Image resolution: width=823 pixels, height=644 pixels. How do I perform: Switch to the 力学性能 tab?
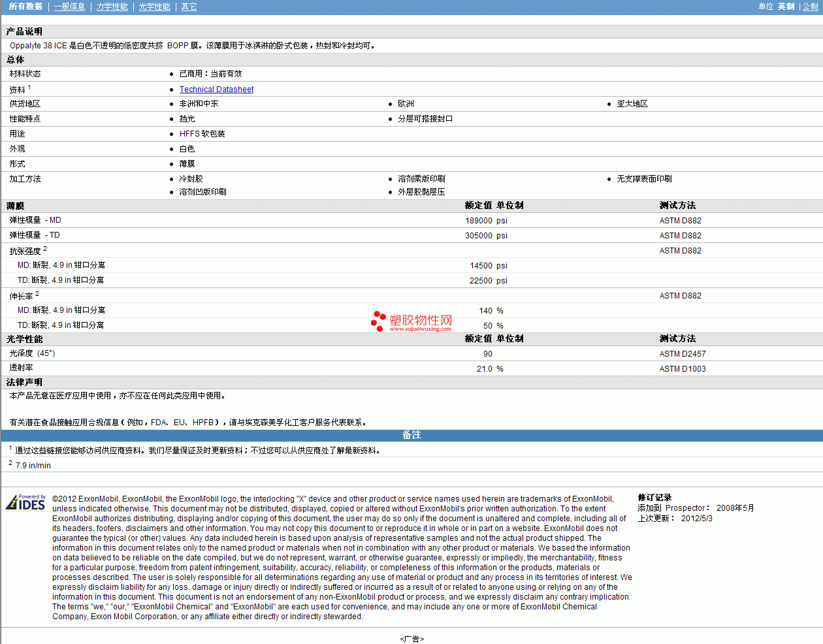(112, 7)
